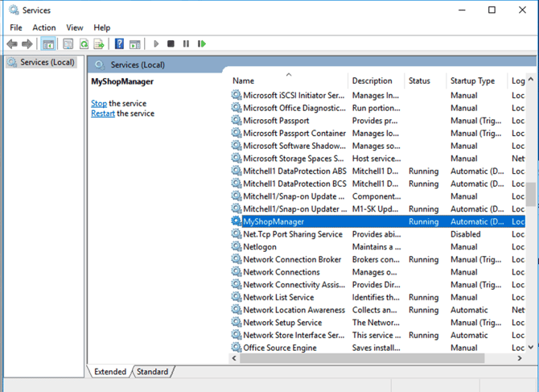Click the Restart the service link

(102, 113)
